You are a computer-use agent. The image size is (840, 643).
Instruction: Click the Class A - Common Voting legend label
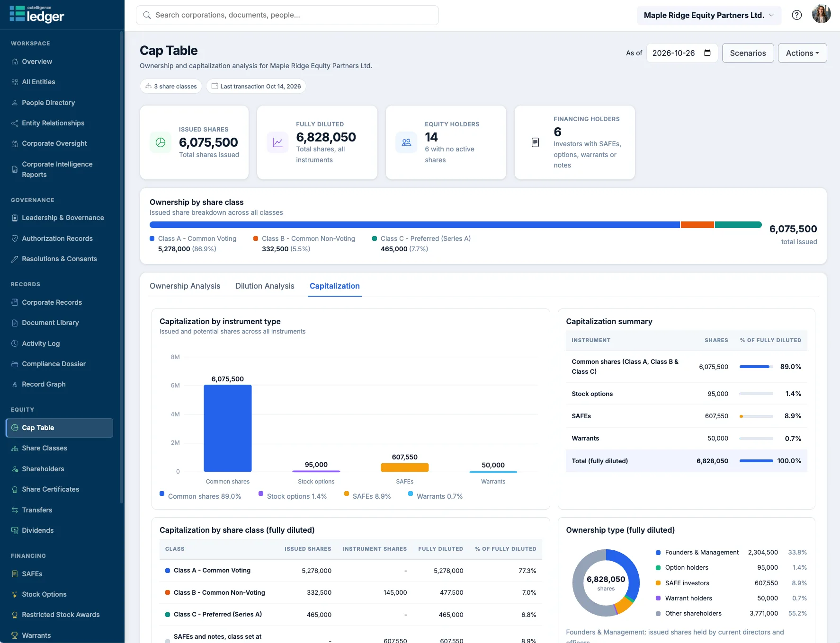[x=197, y=238]
